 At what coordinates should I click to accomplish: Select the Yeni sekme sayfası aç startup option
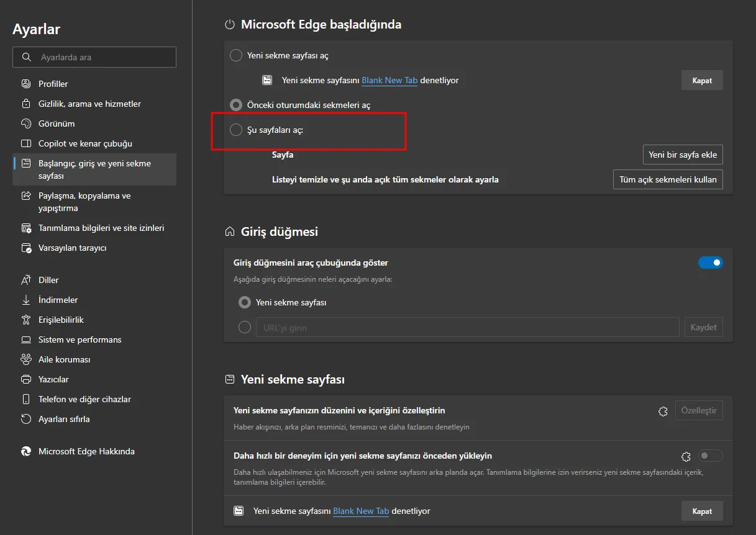point(236,55)
